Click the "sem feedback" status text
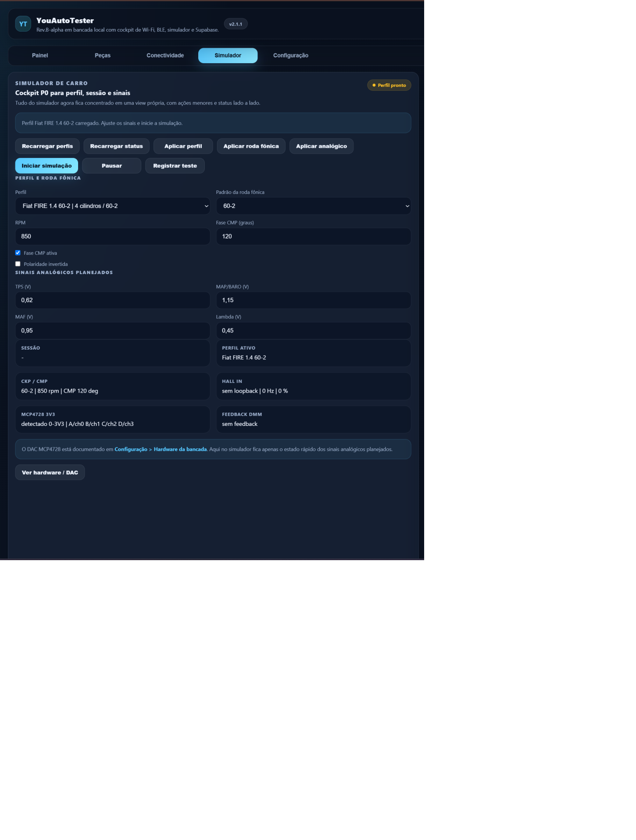The image size is (636, 840). pos(239,424)
